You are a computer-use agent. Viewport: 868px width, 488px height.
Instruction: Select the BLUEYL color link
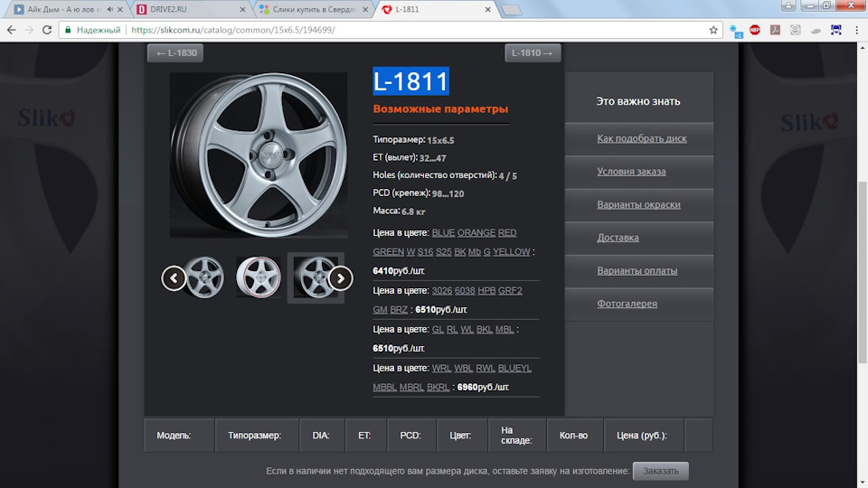tap(514, 368)
